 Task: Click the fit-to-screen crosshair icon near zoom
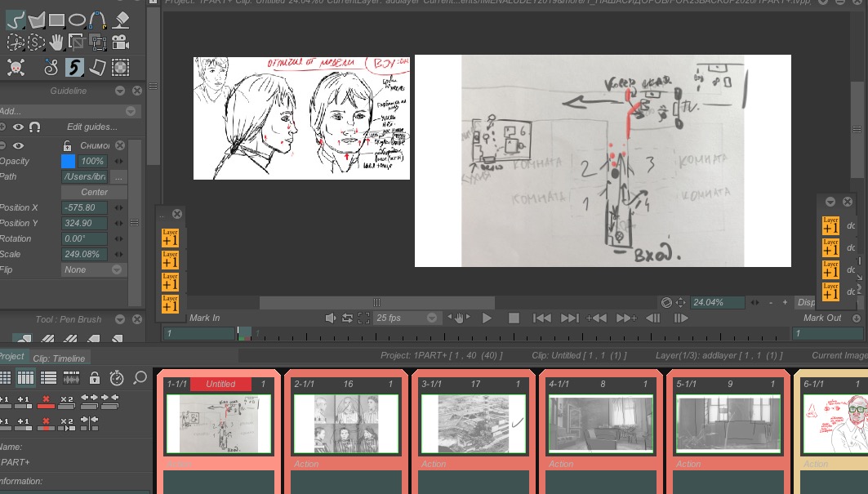(681, 302)
